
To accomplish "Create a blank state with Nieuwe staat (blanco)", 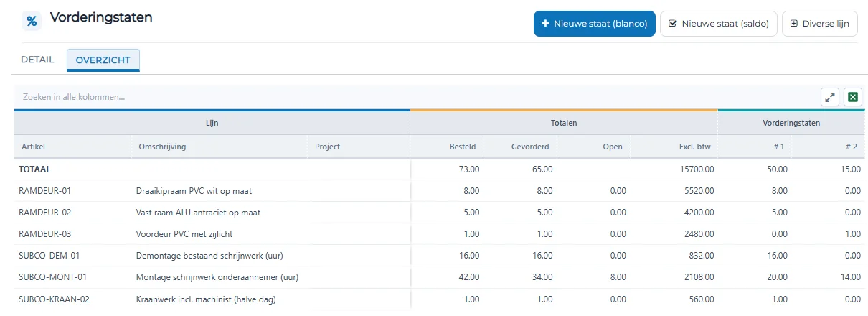I will [x=595, y=24].
